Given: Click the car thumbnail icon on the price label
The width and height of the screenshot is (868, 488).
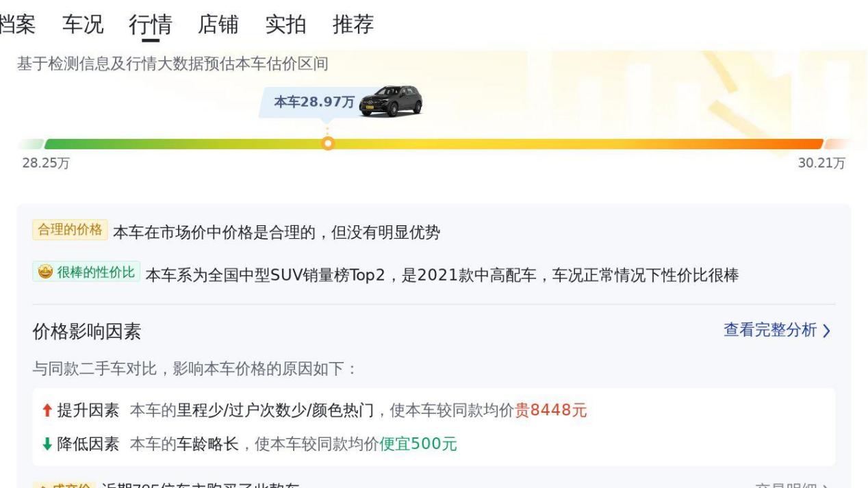Looking at the screenshot, I should click(x=390, y=101).
